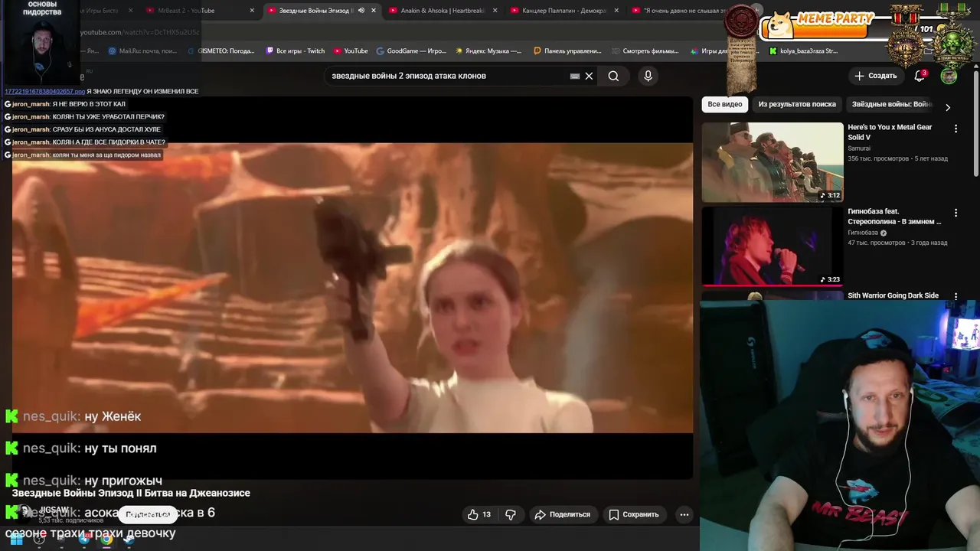The width and height of the screenshot is (980, 551).
Task: Close the Звездные Войны Эпизод tab
Action: [374, 11]
